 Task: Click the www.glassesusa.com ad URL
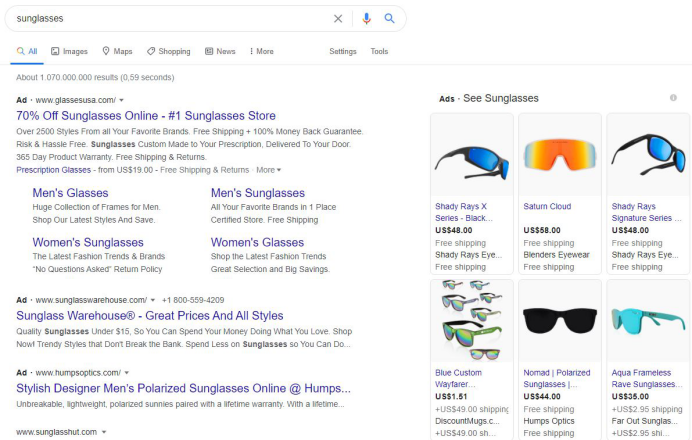pos(75,100)
